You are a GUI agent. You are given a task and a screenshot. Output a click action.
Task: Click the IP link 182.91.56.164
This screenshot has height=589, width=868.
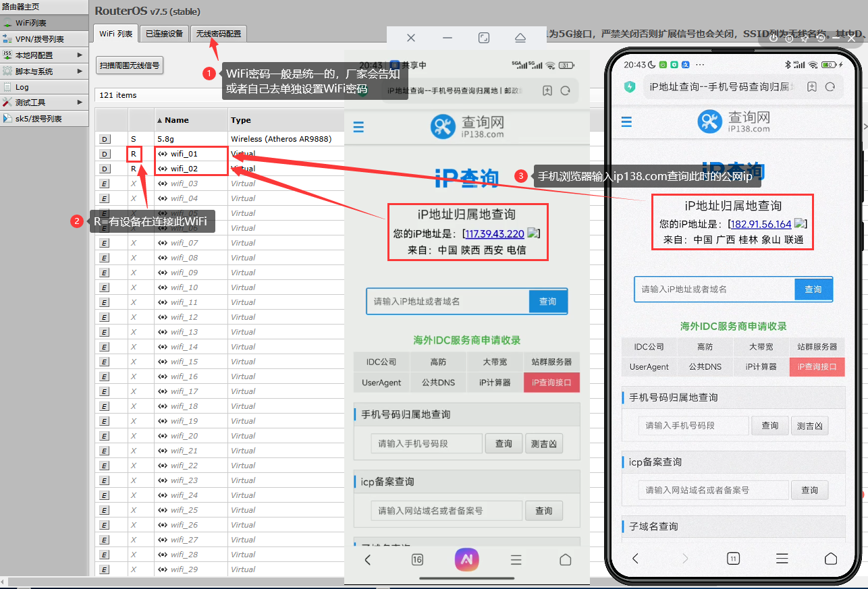coord(761,225)
